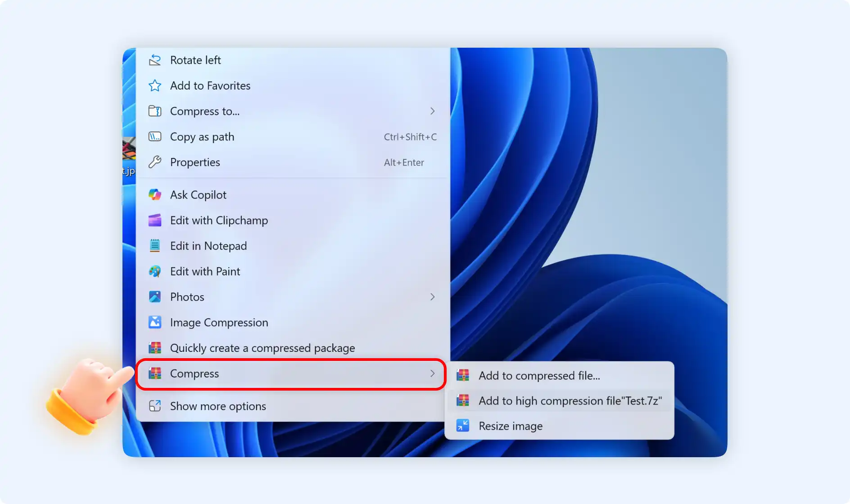Select Rotate left from the context menu
The height and width of the screenshot is (504, 850).
pyautogui.click(x=293, y=60)
